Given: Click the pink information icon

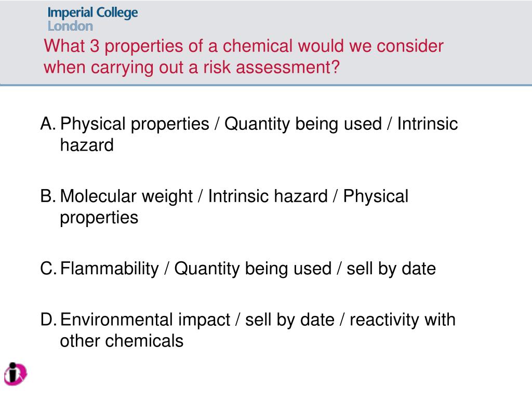Looking at the screenshot, I should coord(16,374).
